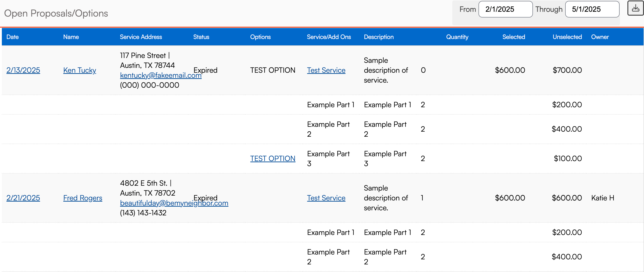
Task: Click the TEST OPTION hyperlink
Action: click(x=272, y=159)
